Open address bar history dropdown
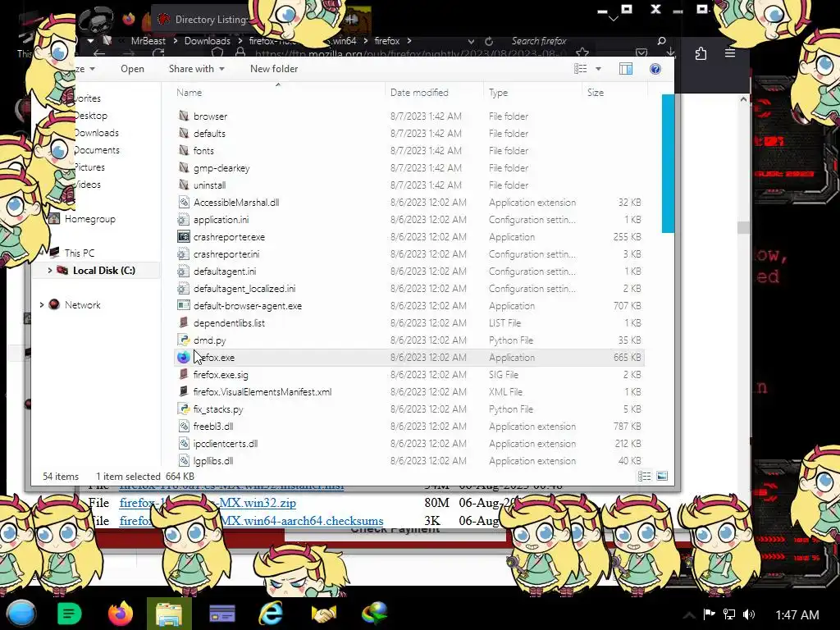 point(470,41)
